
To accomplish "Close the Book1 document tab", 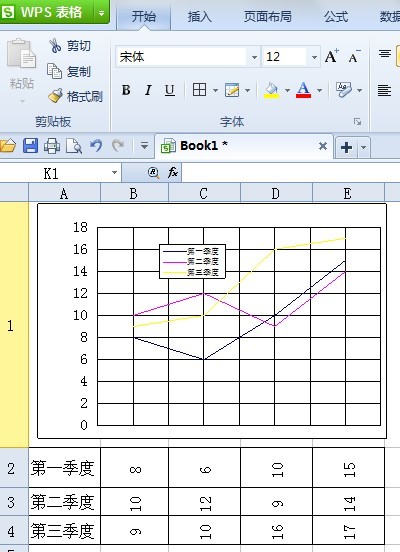I will pyautogui.click(x=323, y=146).
